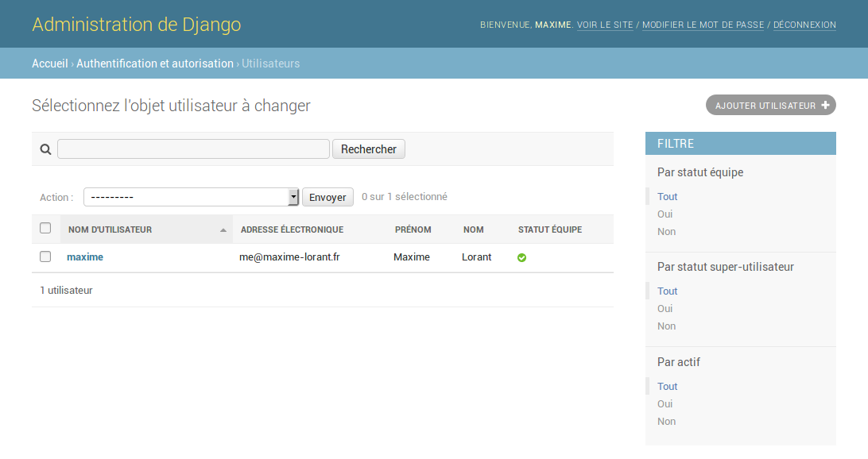Viewport: 868px width, 459px height.
Task: Filter Non under Par statut équipe
Action: [666, 232]
